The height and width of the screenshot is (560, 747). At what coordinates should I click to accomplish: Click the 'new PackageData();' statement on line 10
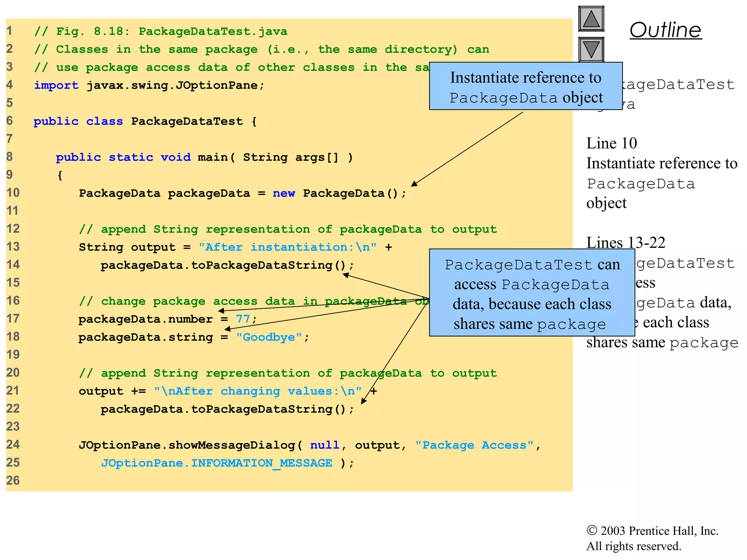[339, 193]
